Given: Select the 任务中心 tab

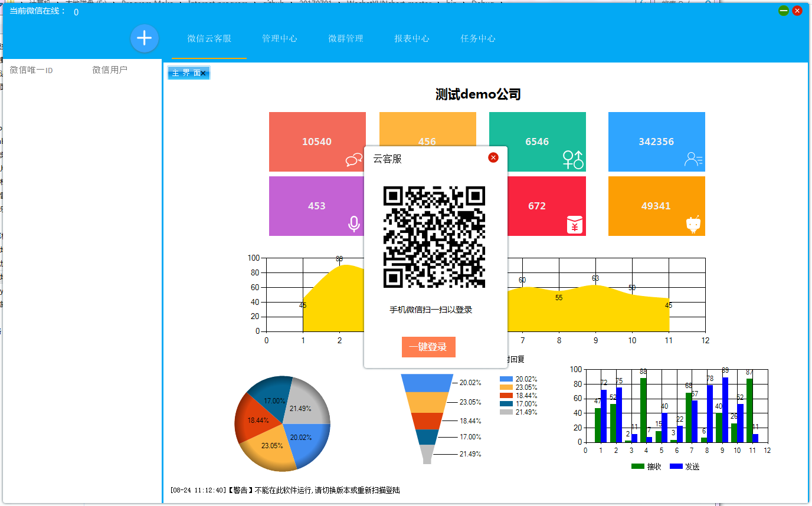Looking at the screenshot, I should pyautogui.click(x=478, y=39).
